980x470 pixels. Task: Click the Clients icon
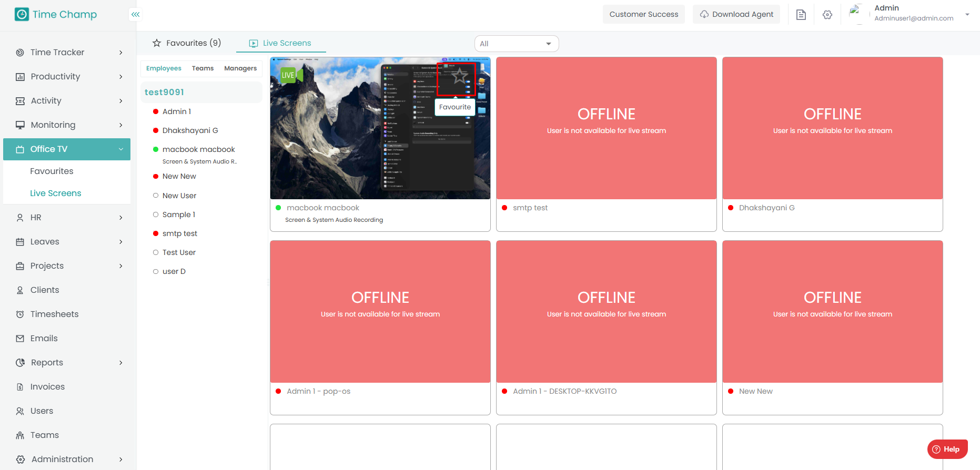point(20,290)
